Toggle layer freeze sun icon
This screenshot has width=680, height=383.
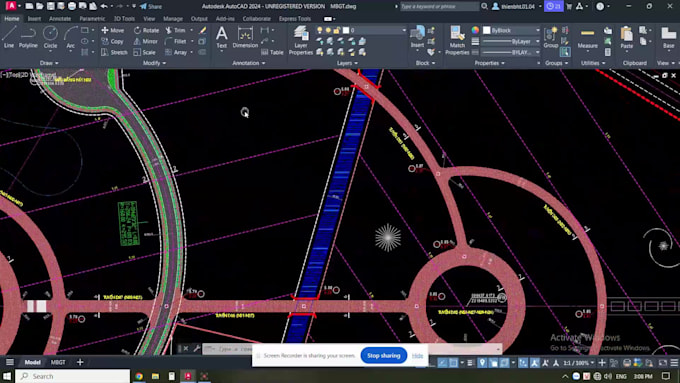coord(328,30)
